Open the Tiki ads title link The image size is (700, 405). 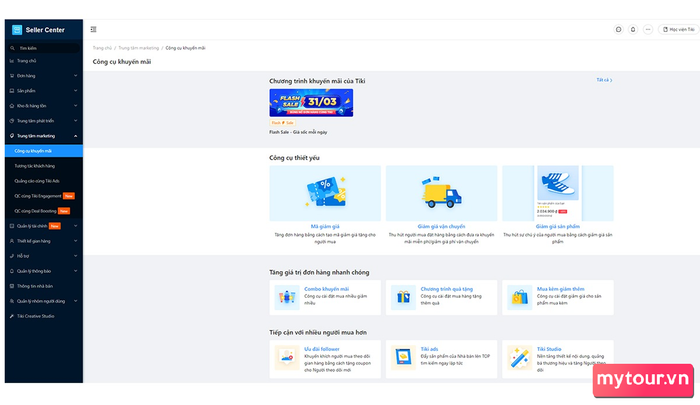click(429, 349)
